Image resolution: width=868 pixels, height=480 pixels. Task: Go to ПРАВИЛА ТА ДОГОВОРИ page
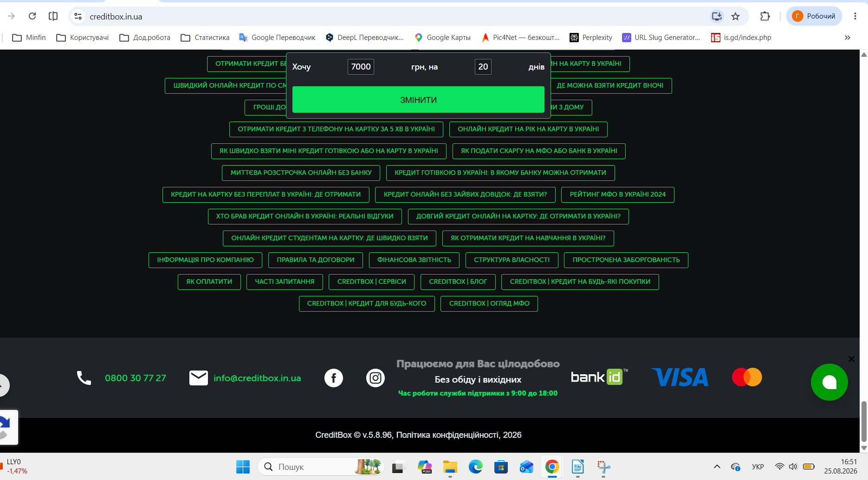tap(316, 260)
